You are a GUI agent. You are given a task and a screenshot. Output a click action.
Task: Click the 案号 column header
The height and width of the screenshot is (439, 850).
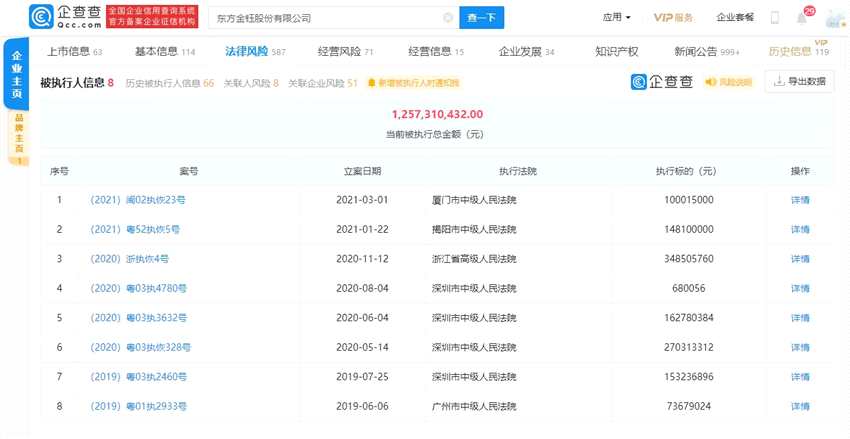click(x=188, y=171)
